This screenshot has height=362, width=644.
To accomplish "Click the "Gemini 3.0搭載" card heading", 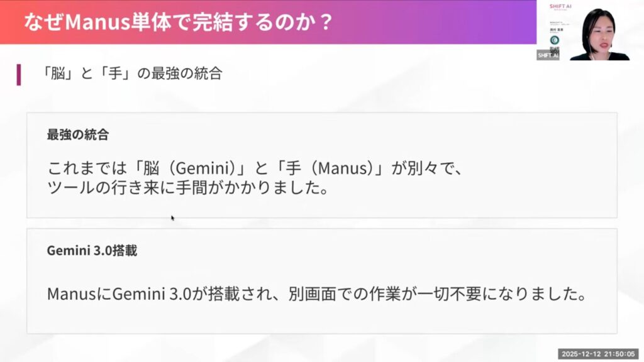I will [92, 251].
